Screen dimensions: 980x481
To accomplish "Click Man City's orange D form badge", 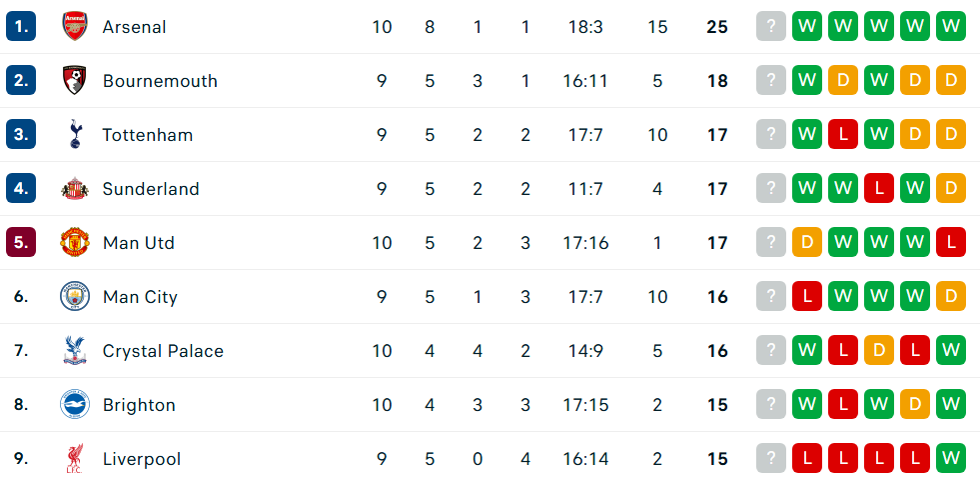I will tap(951, 297).
